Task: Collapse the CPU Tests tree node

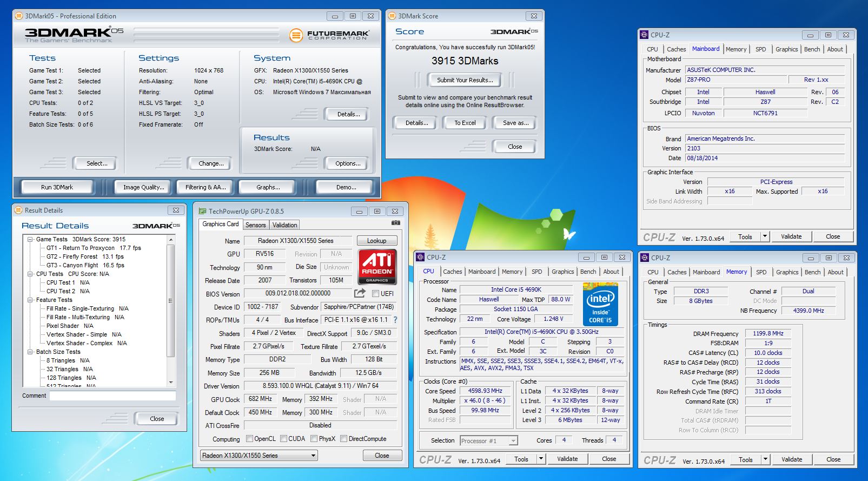Action: [30, 274]
